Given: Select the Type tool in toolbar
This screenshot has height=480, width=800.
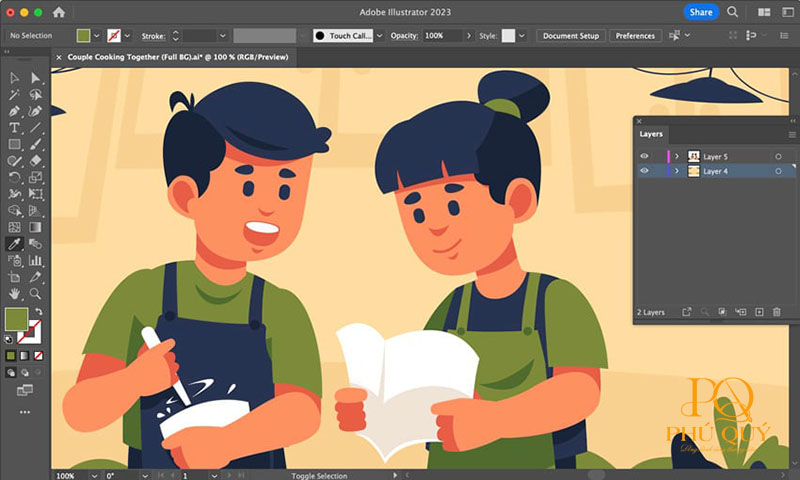Looking at the screenshot, I should click(15, 128).
